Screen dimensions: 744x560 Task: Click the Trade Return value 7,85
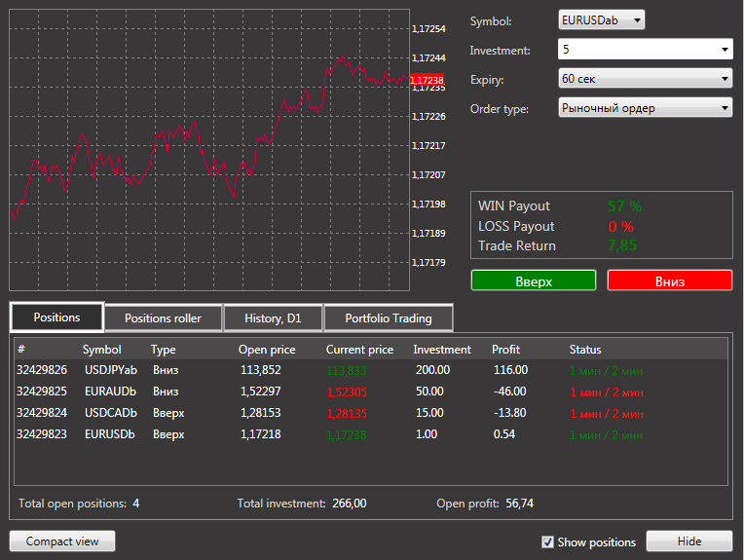tap(622, 245)
